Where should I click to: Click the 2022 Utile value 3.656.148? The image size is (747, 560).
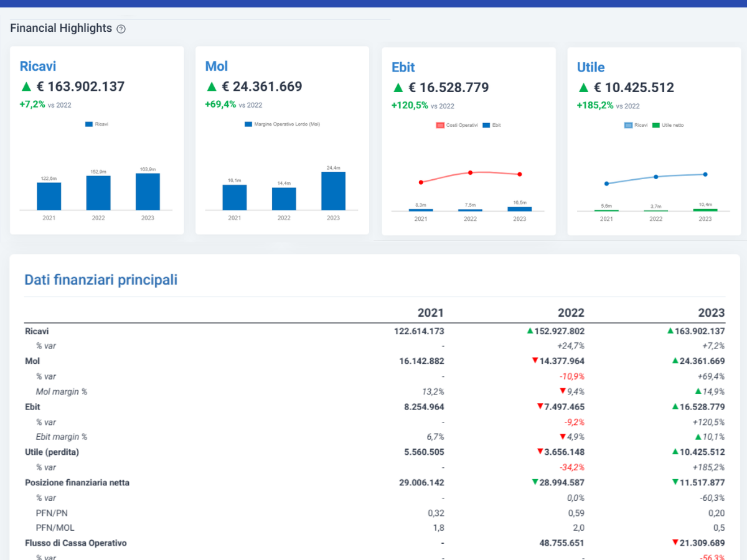565,452
